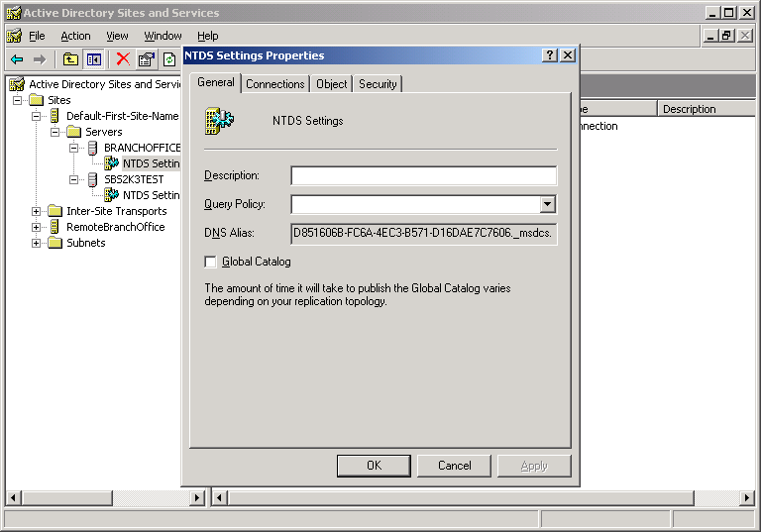Switch to the Object tab

[332, 84]
